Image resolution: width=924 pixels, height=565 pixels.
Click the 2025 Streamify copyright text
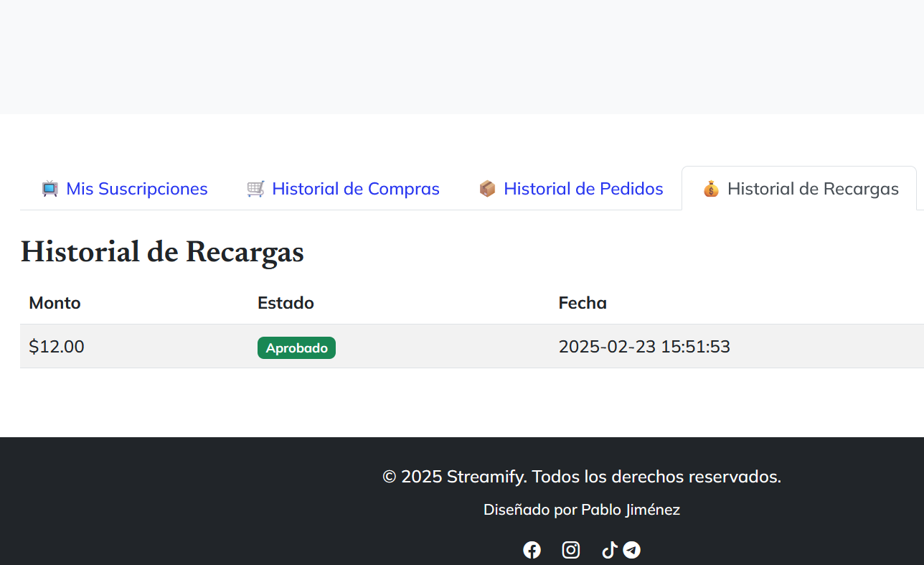coord(581,476)
